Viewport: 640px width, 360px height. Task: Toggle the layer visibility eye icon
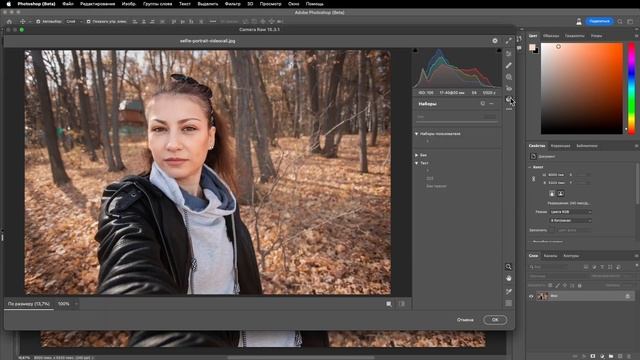tap(531, 296)
